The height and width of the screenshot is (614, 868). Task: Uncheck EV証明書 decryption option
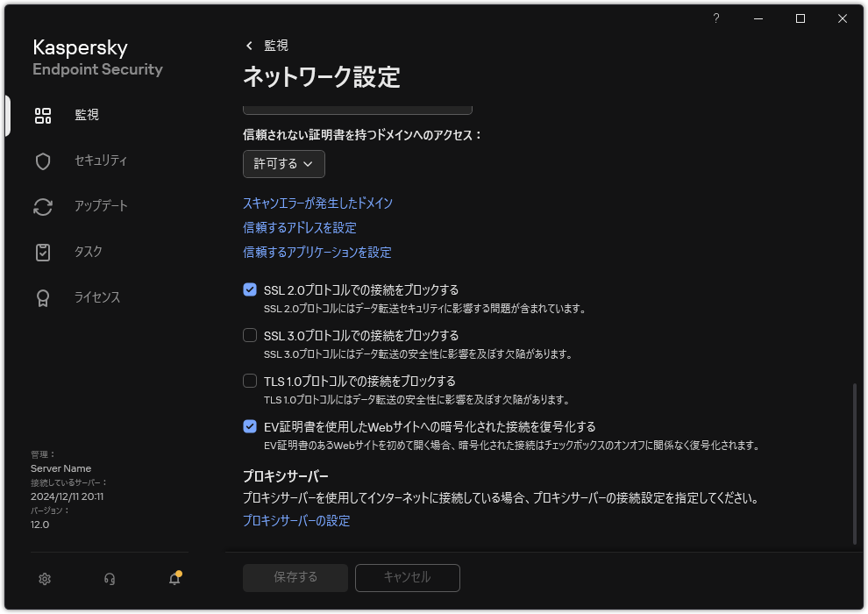tap(250, 426)
